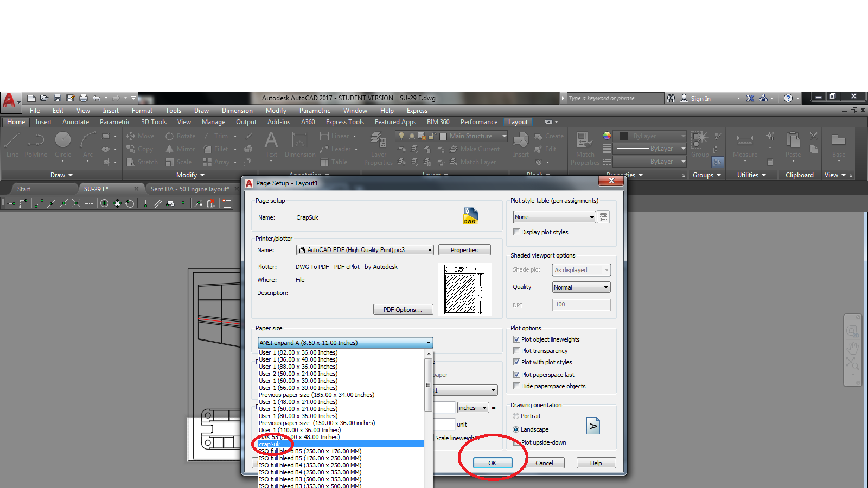Click Snap to Center osnap icon

point(104,203)
